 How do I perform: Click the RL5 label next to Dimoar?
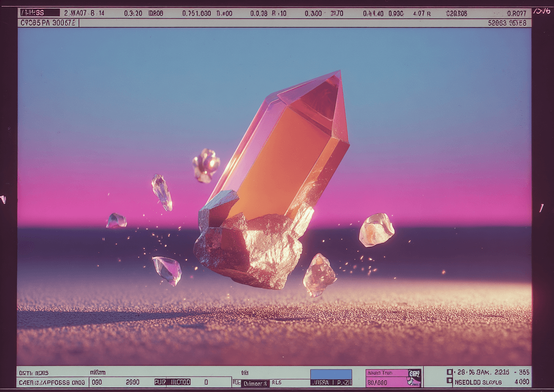(x=277, y=383)
